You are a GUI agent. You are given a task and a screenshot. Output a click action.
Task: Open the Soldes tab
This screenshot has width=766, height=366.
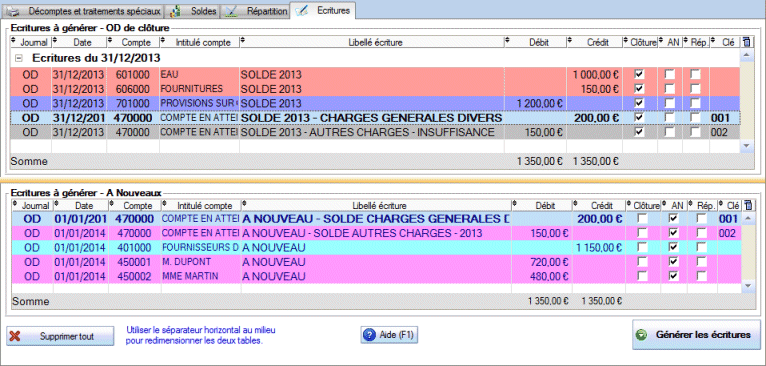(x=192, y=10)
